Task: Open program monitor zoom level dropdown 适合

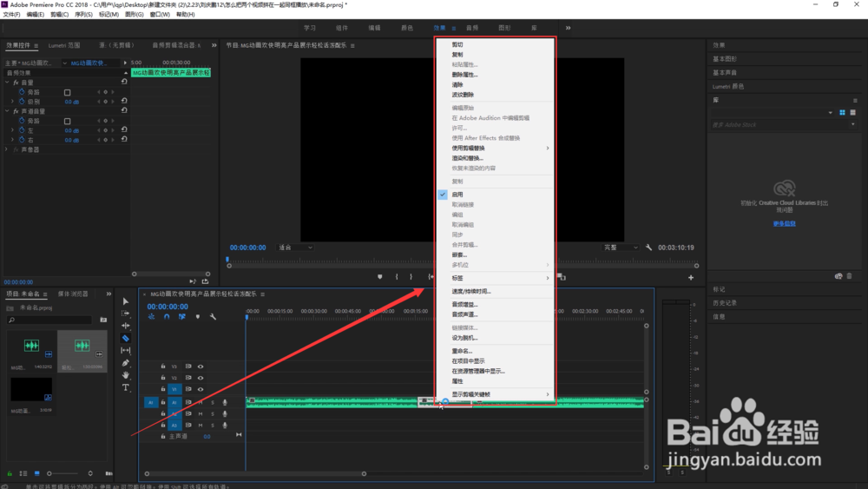Action: pos(295,248)
